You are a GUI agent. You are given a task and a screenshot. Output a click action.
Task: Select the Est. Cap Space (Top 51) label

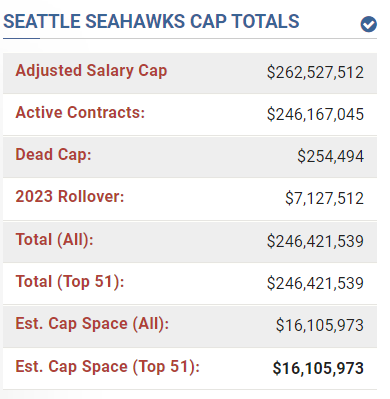[108, 367]
